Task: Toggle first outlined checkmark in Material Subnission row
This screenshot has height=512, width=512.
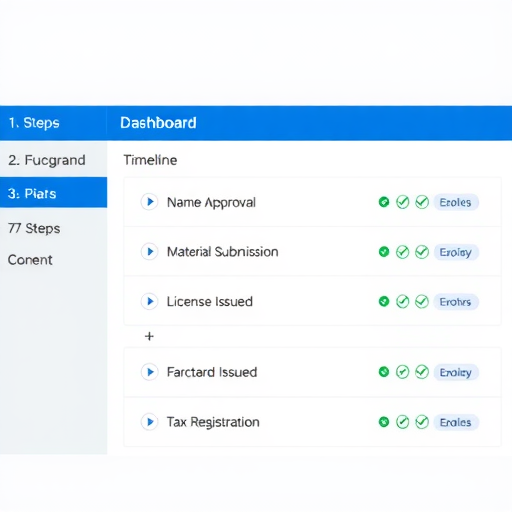Action: (x=403, y=252)
